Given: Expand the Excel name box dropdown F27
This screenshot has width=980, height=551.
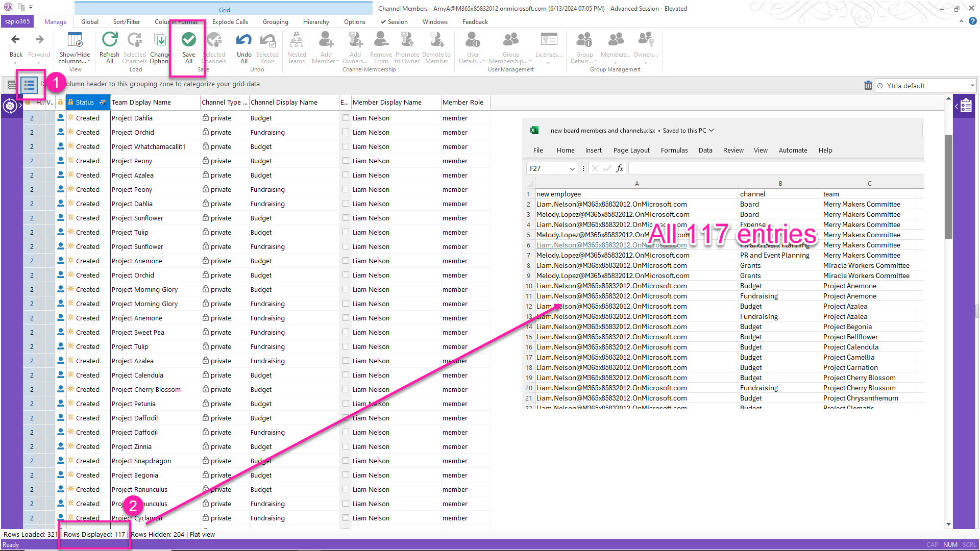Looking at the screenshot, I should tap(572, 168).
